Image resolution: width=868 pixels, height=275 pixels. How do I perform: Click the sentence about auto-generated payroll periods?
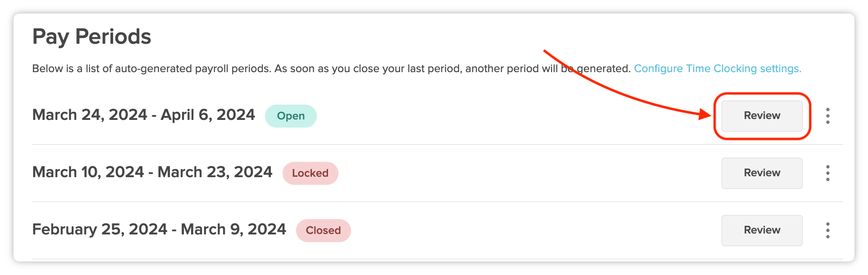pyautogui.click(x=151, y=69)
